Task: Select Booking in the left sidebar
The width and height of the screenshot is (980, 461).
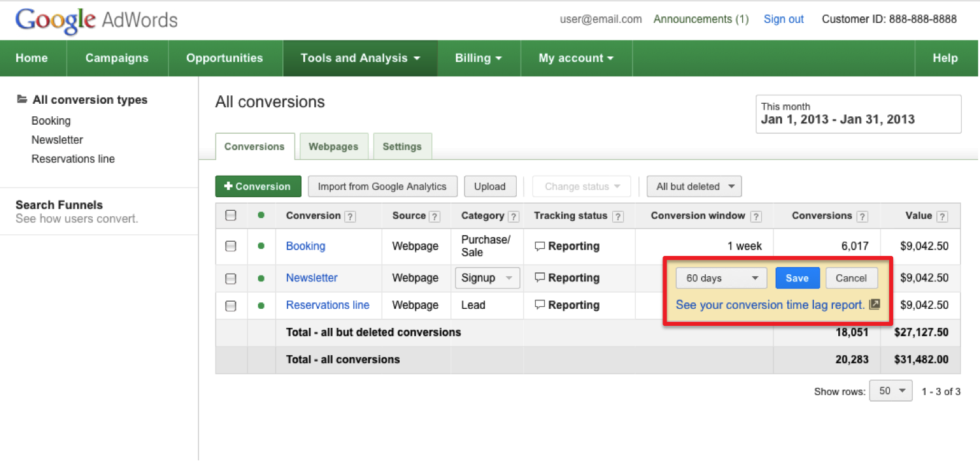Action: pyautogui.click(x=51, y=121)
